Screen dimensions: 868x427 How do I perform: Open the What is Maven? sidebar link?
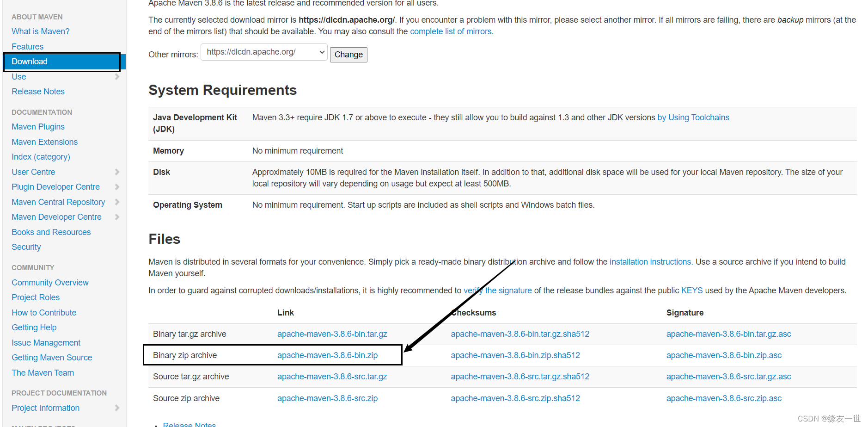[40, 31]
